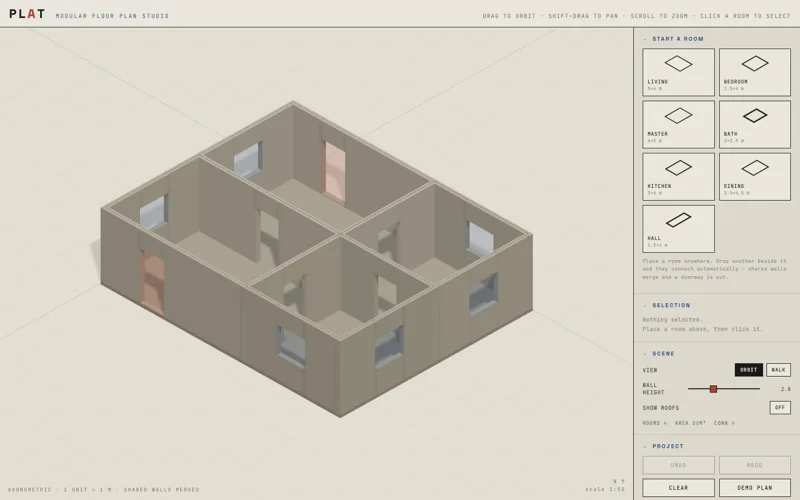Select the front center room floor
Viewport: 800px width, 500px height.
(x=339, y=322)
